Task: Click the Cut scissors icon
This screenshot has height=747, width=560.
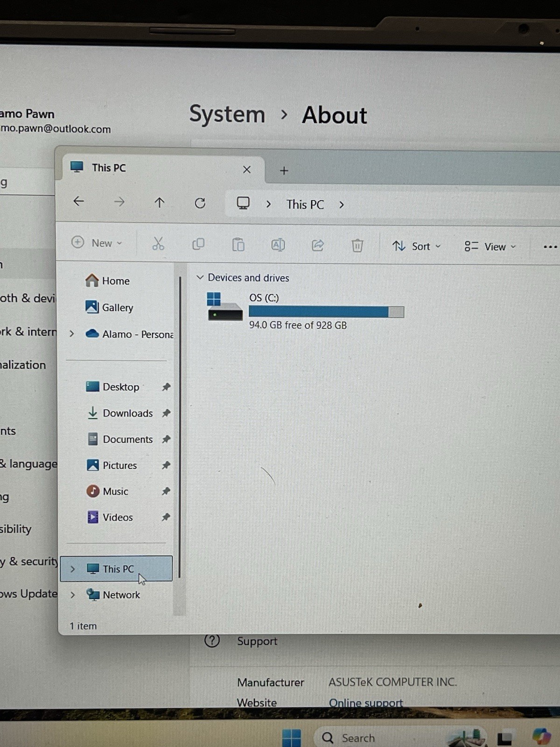Action: (158, 243)
